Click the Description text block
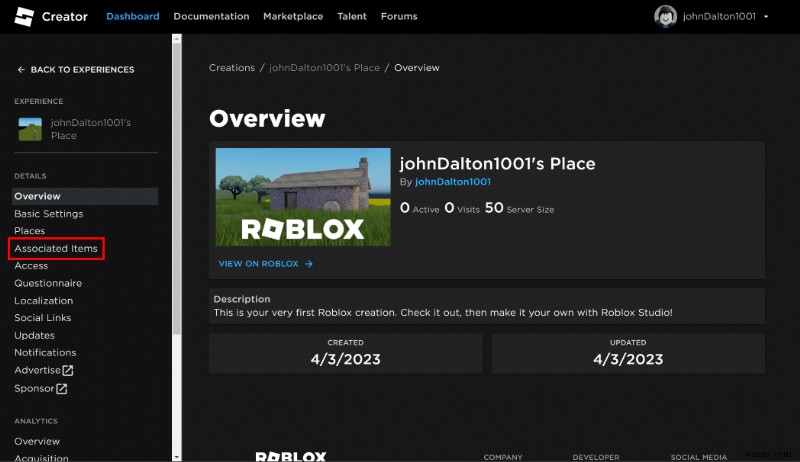Screen dimensions: 800x462 487,306
